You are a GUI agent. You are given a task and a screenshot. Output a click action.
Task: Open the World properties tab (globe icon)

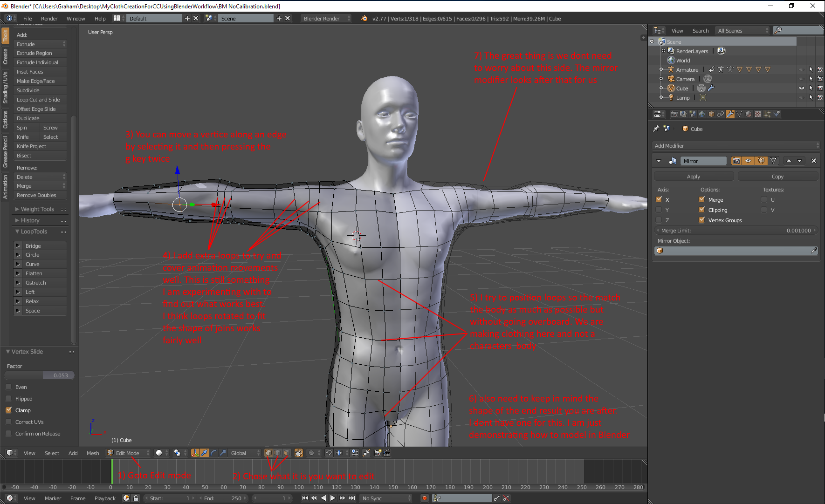pyautogui.click(x=702, y=114)
